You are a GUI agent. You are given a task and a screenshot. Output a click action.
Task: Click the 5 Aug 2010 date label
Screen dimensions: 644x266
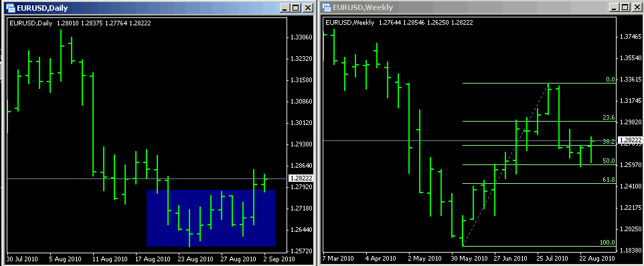click(x=65, y=259)
